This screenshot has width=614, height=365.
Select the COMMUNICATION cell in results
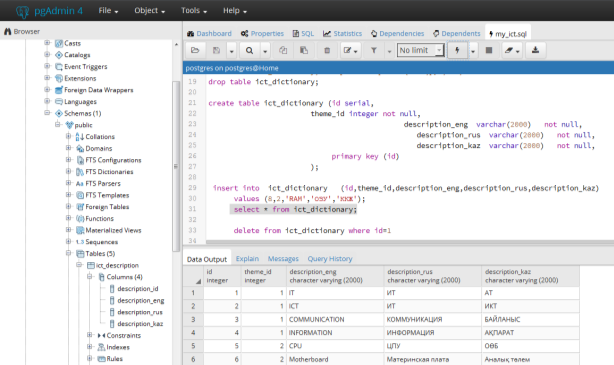pyautogui.click(x=335, y=320)
